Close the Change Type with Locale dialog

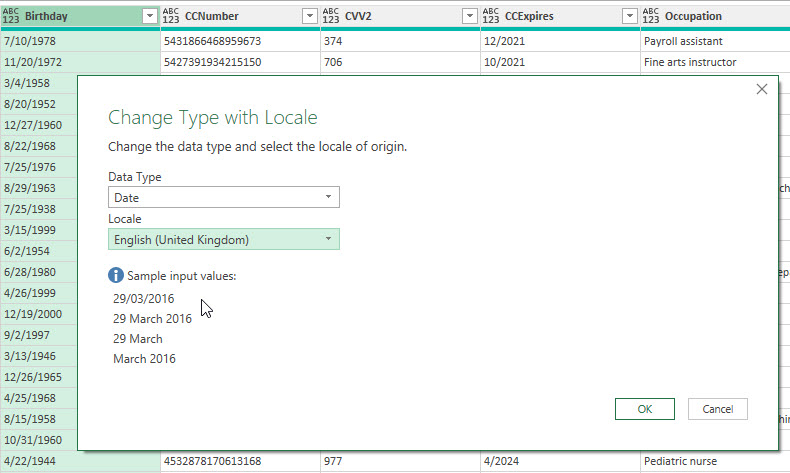click(761, 89)
